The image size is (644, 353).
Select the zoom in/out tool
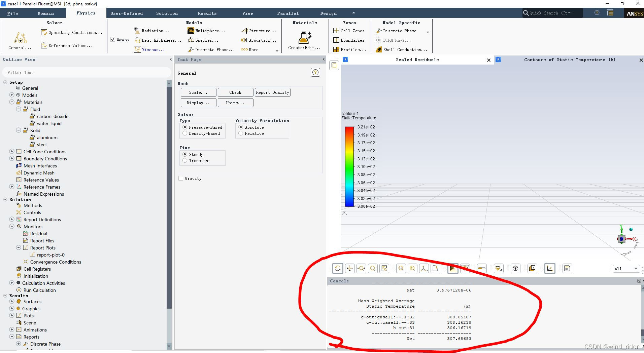point(361,268)
